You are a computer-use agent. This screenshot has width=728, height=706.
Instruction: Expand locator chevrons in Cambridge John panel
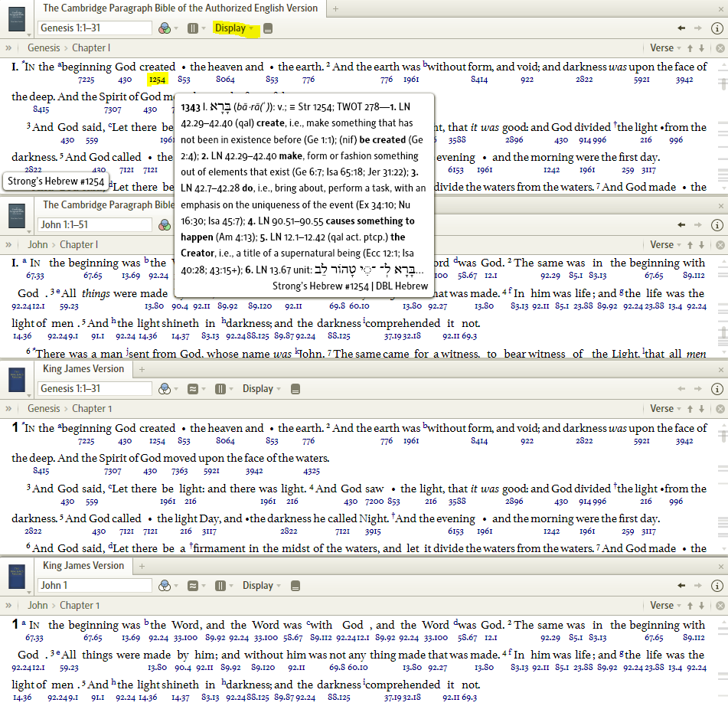pos(8,244)
